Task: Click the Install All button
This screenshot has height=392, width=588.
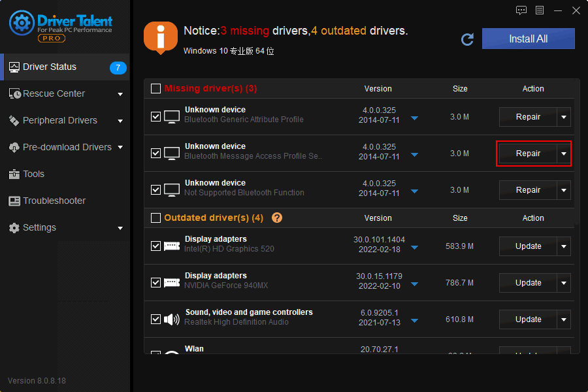Action: pyautogui.click(x=528, y=39)
